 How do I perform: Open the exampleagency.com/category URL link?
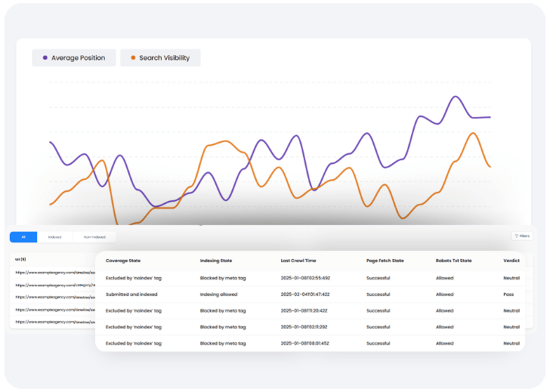[x=54, y=285]
